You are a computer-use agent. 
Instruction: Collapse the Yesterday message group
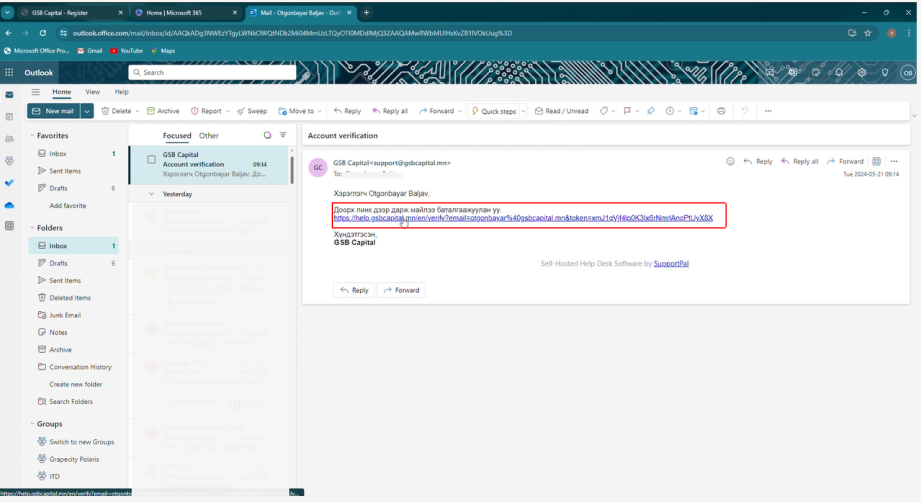coord(152,194)
